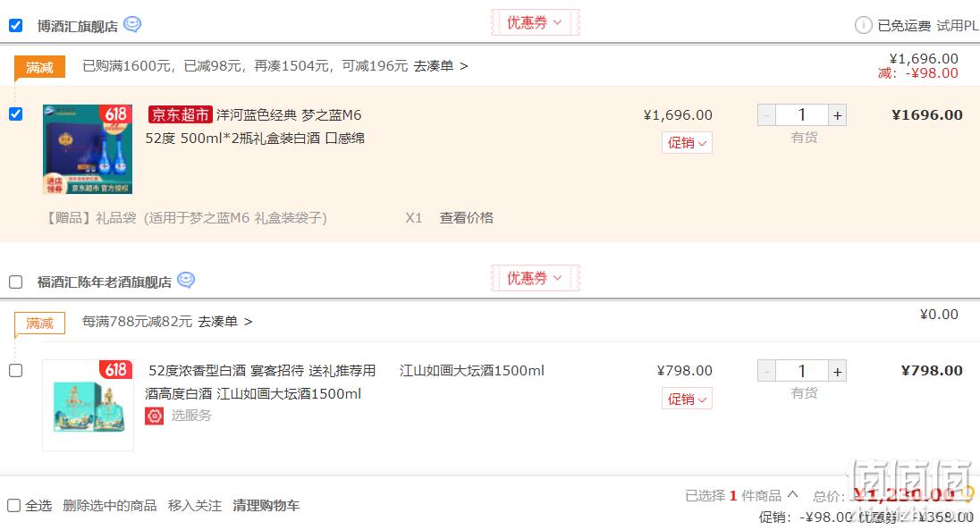Increase quantity of 江山如画大坛酒 with plus
Screen dimensions: 980x530
coord(838,371)
